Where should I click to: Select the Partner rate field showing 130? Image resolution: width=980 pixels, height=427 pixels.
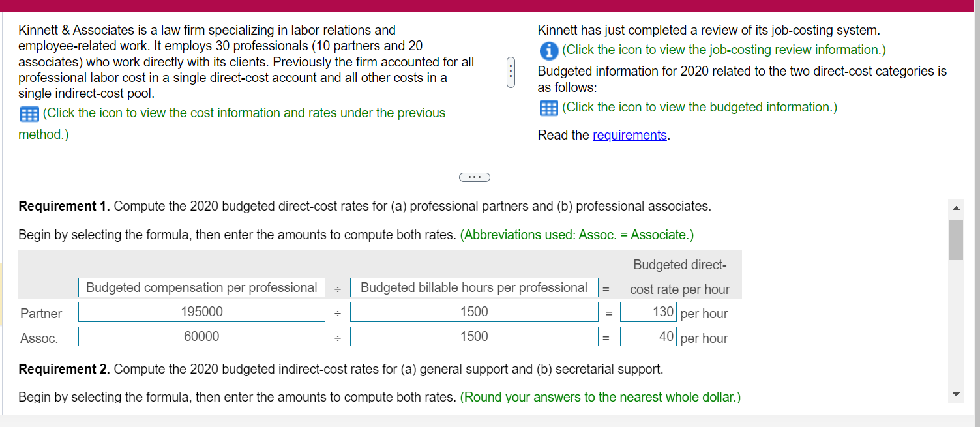tap(647, 312)
